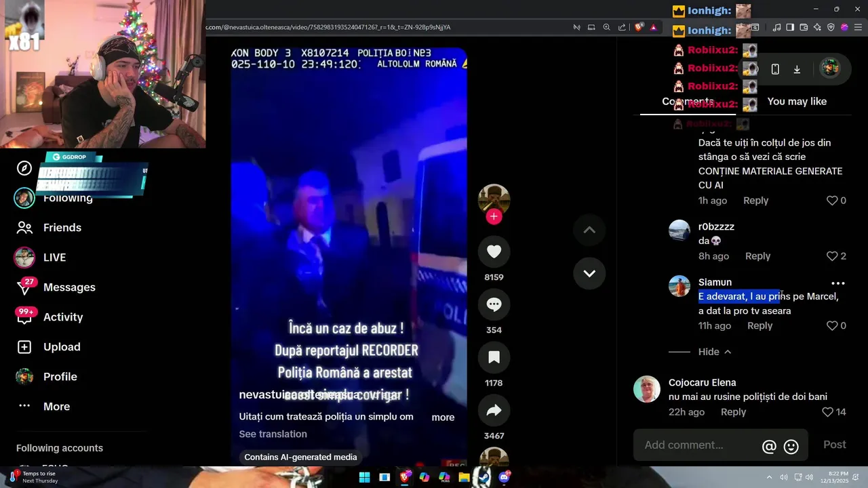Screen dimensions: 868x488
Task: Open the Explore compass icon in TikTok sidebar
Action: click(24, 168)
